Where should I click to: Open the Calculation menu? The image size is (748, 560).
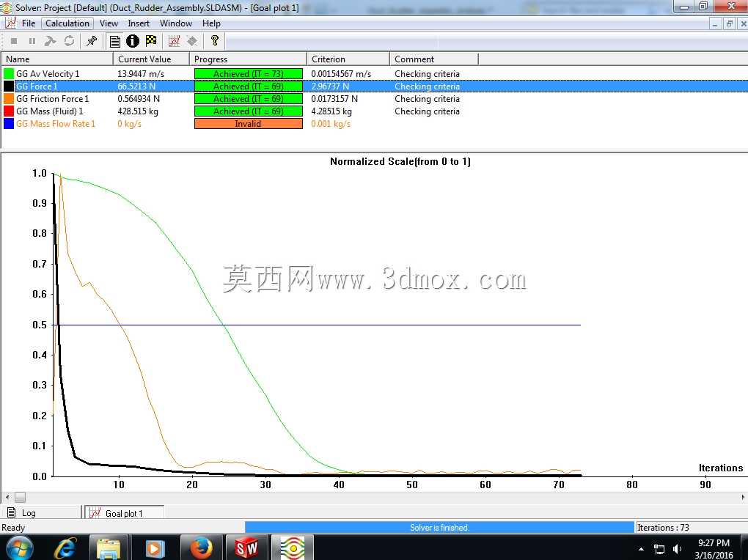tap(67, 23)
